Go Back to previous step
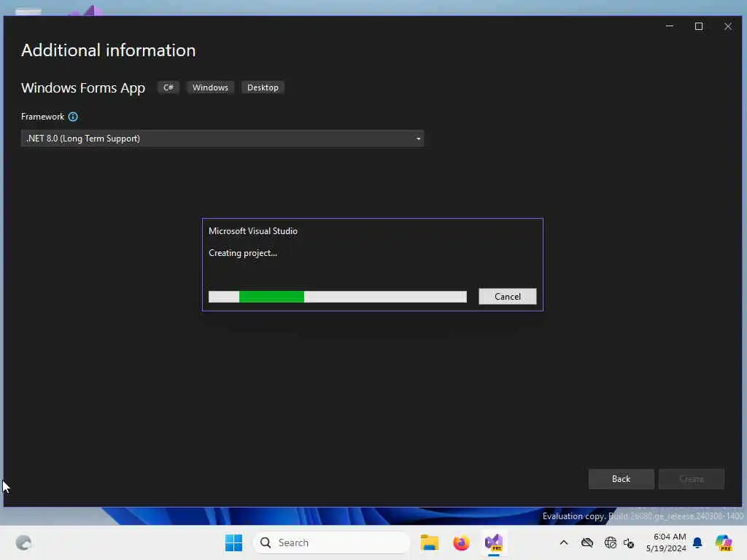 pyautogui.click(x=621, y=479)
